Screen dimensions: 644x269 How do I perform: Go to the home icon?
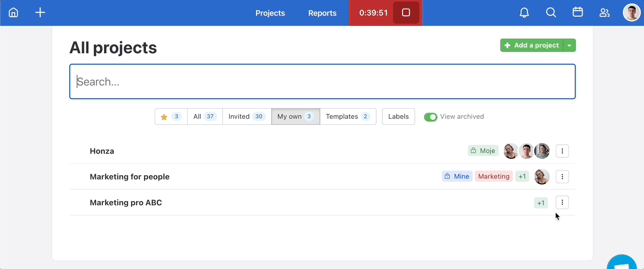14,13
